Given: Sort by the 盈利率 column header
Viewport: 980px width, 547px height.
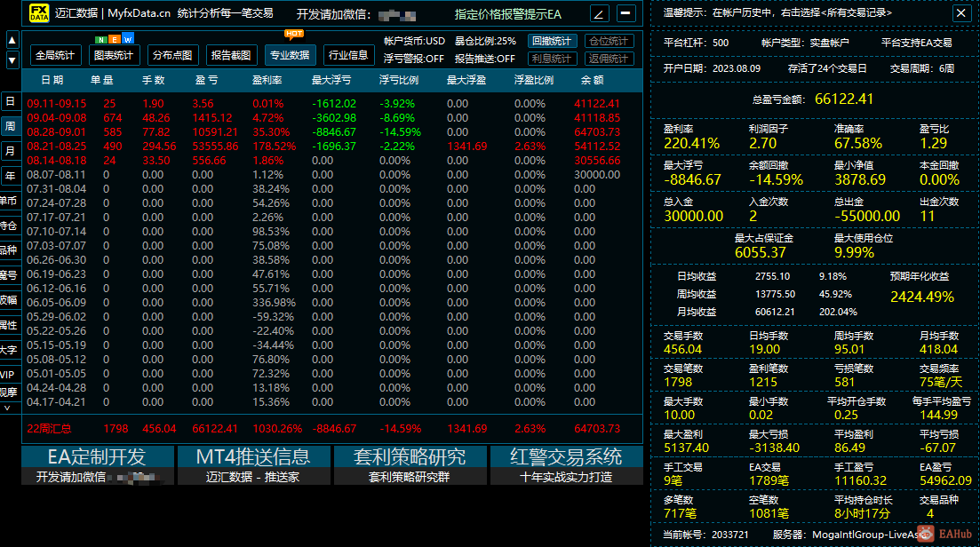Looking at the screenshot, I should 267,80.
